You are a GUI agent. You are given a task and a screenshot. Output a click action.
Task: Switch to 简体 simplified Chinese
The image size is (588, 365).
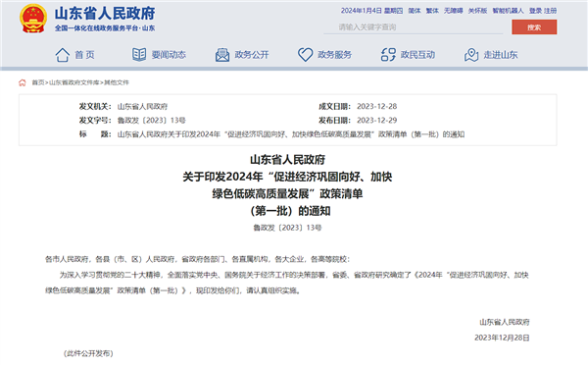[415, 11]
